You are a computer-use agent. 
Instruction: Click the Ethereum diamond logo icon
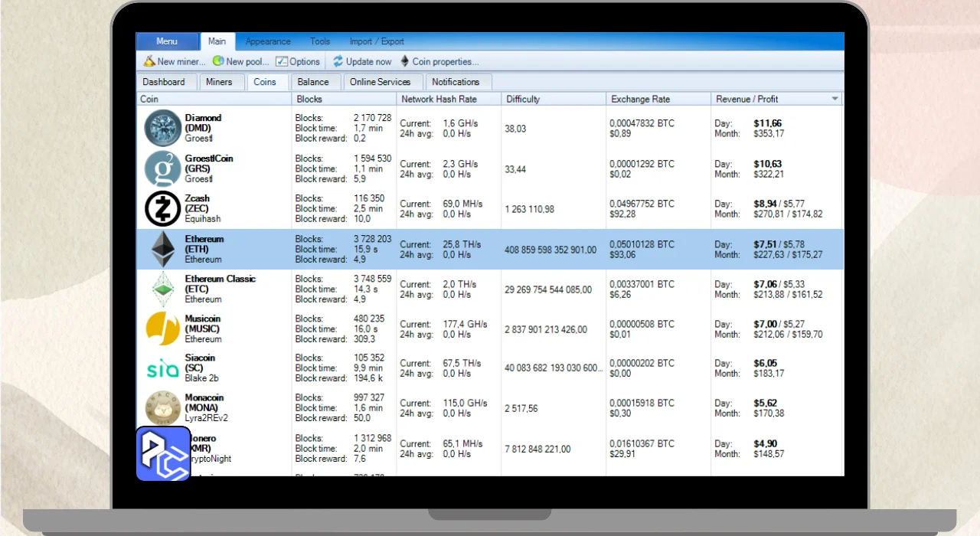click(162, 249)
